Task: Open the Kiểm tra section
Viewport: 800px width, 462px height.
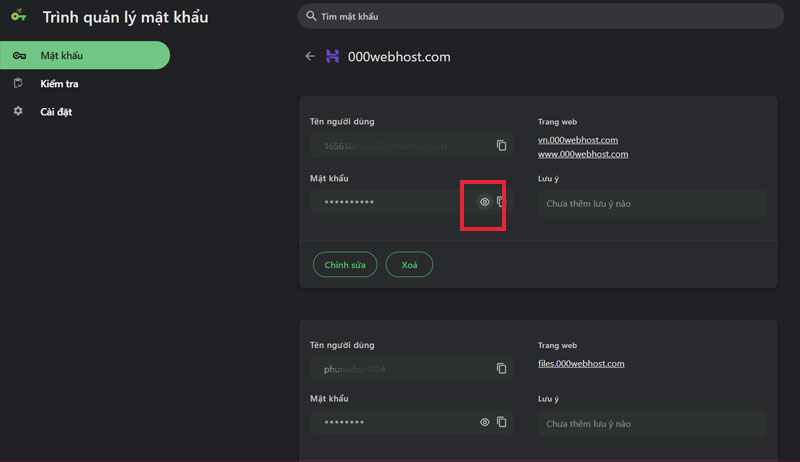Action: pyautogui.click(x=59, y=84)
